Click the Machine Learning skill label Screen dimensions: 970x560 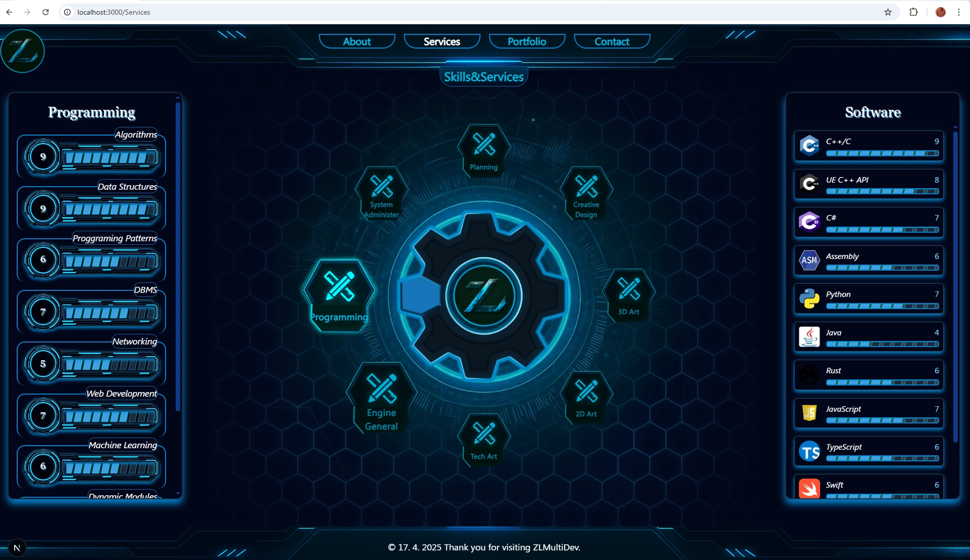pyautogui.click(x=123, y=445)
